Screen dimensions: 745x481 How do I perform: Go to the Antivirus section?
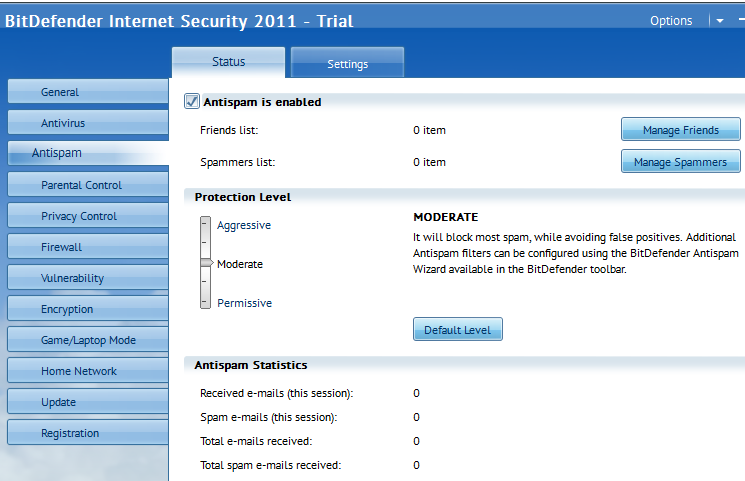tap(88, 123)
